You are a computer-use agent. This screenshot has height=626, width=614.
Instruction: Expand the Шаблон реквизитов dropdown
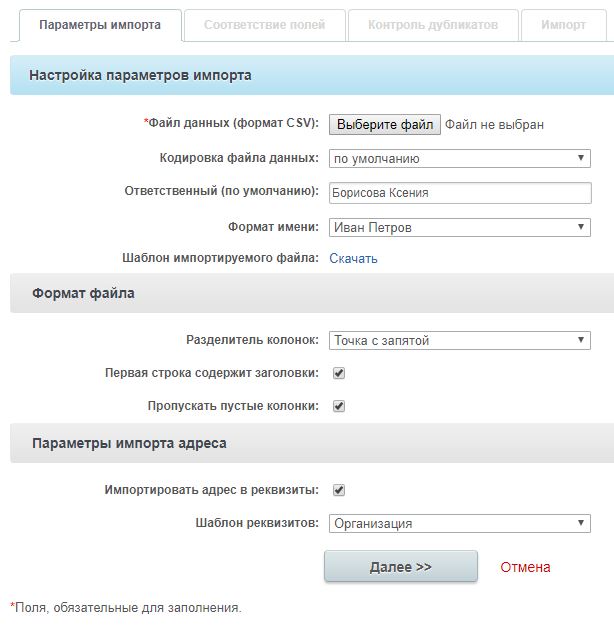coord(460,523)
